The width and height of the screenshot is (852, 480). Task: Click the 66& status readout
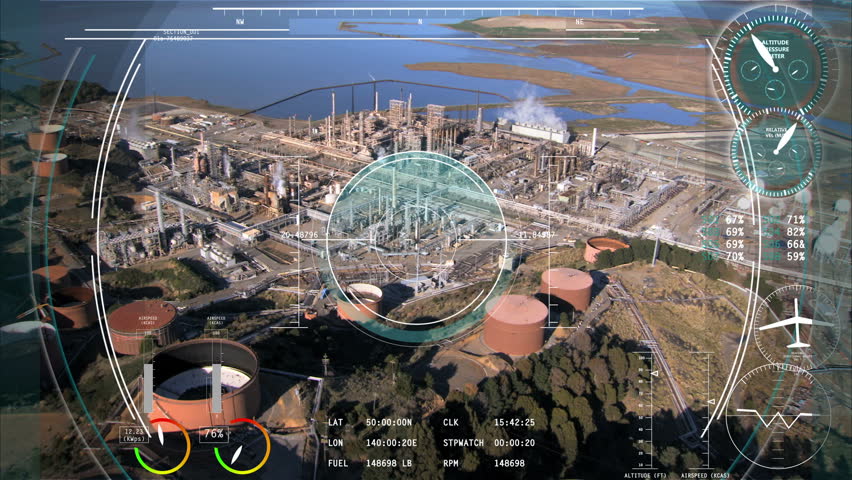(x=795, y=245)
